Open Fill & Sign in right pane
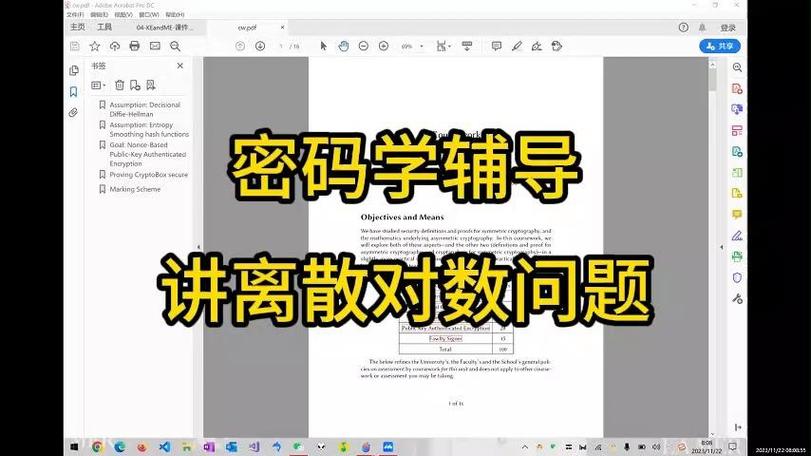811x456 pixels. point(737,236)
